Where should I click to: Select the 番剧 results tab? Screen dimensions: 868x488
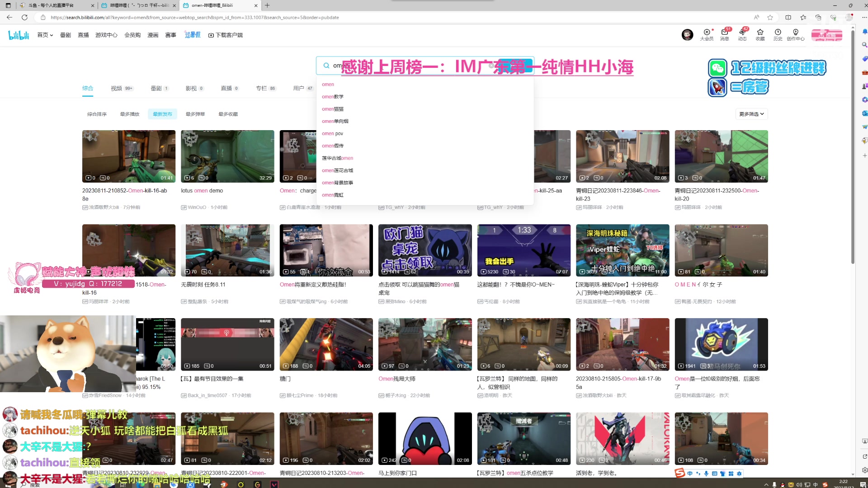point(160,88)
